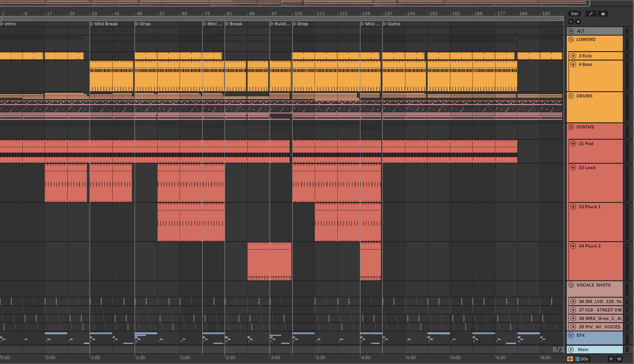Select the 33 Pluck 1 track name
Screen dimensions: 634x364
pos(589,207)
